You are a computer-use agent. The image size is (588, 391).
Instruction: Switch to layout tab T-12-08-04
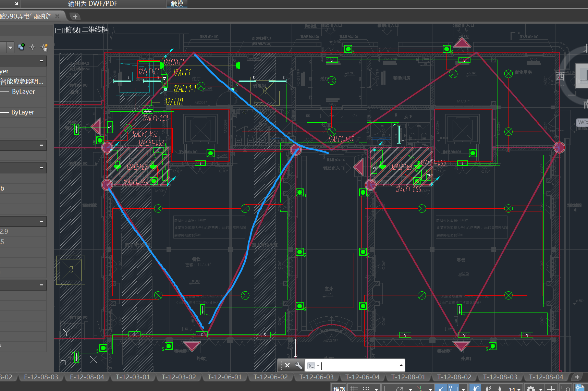point(546,377)
